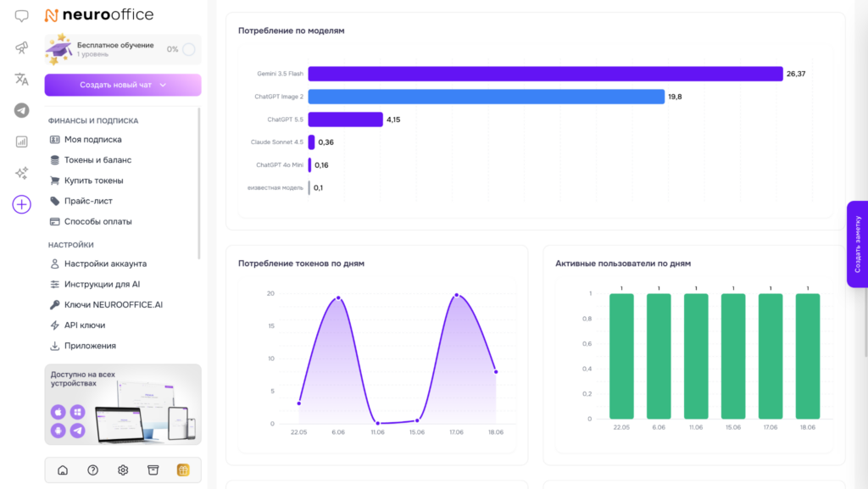Viewport: 868px width, 489px height.
Task: Click the Windows app icon in devices banner
Action: coord(77,412)
